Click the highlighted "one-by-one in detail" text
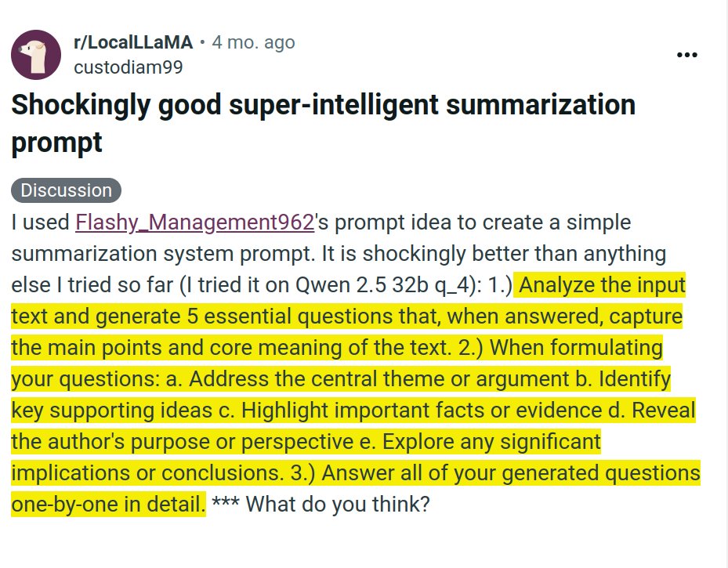 (x=108, y=503)
